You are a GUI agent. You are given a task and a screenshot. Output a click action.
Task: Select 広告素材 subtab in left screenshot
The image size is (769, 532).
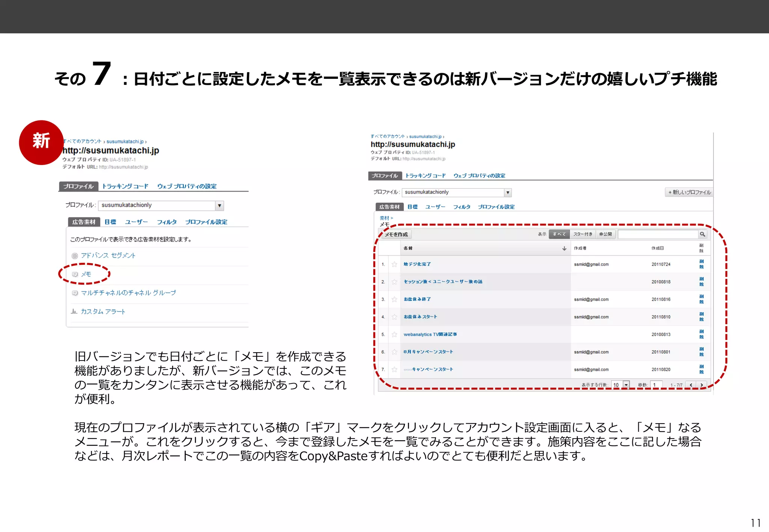point(84,222)
